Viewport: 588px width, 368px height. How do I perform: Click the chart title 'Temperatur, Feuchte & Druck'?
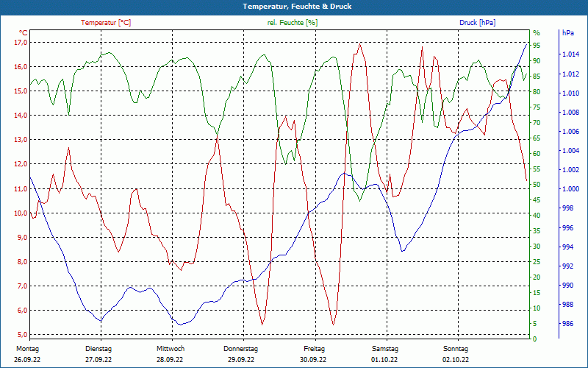[297, 7]
